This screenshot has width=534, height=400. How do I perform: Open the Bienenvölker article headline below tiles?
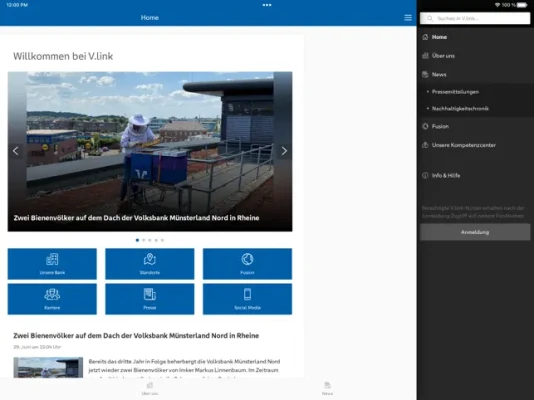click(x=136, y=336)
